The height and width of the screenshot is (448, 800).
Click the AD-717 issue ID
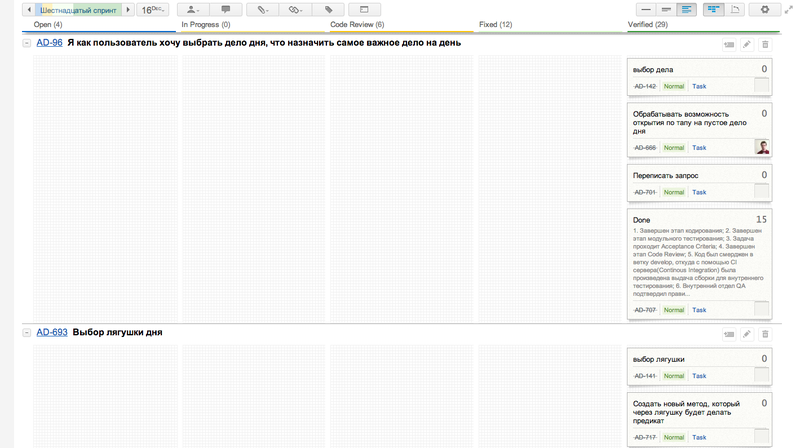pyautogui.click(x=645, y=437)
